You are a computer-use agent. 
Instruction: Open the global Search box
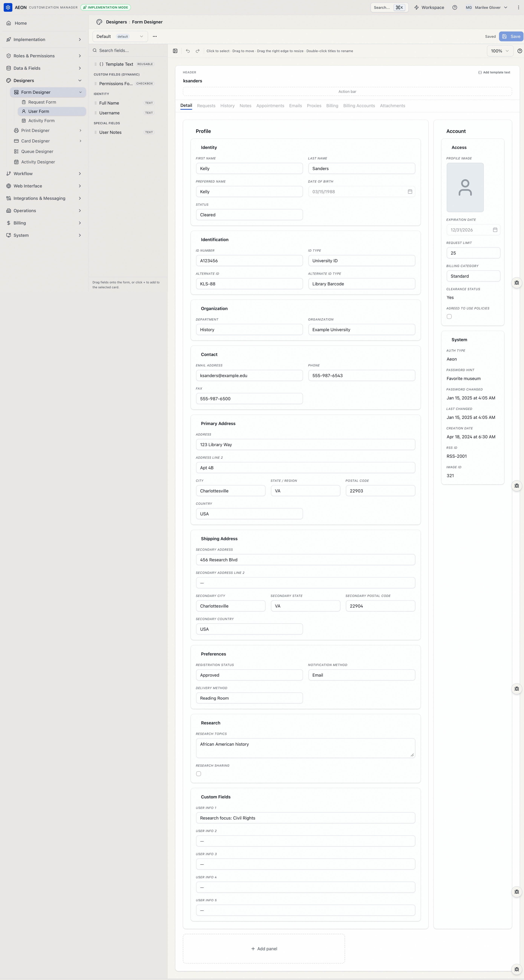389,7
